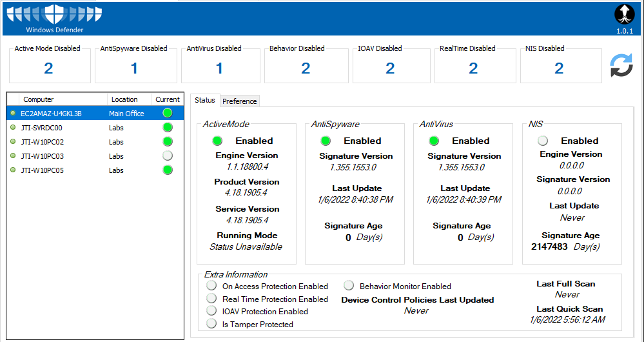Click the AntiSpyware Enabled green indicator
This screenshot has width=644, height=342.
tap(326, 141)
